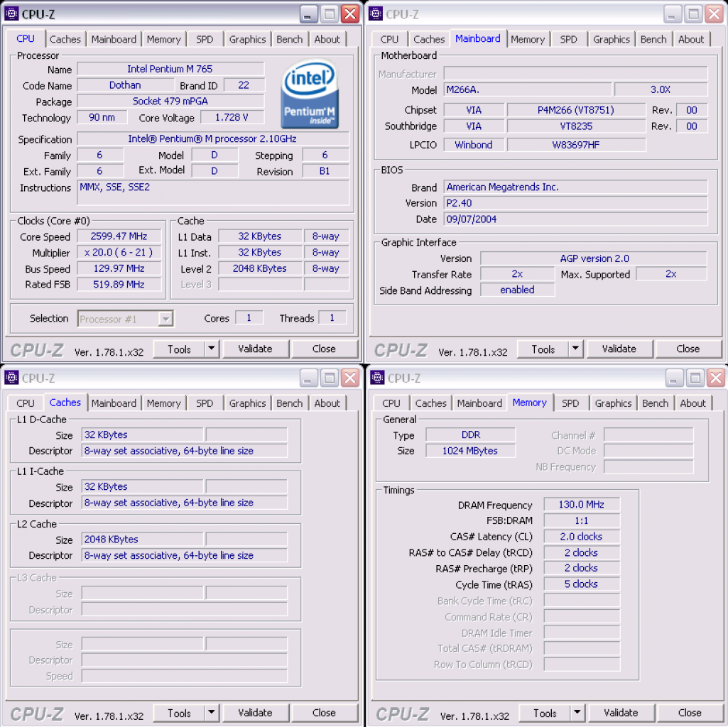The height and width of the screenshot is (727, 728).
Task: Click the DRAM Frequency value '130.0 MHz'
Action: click(582, 505)
